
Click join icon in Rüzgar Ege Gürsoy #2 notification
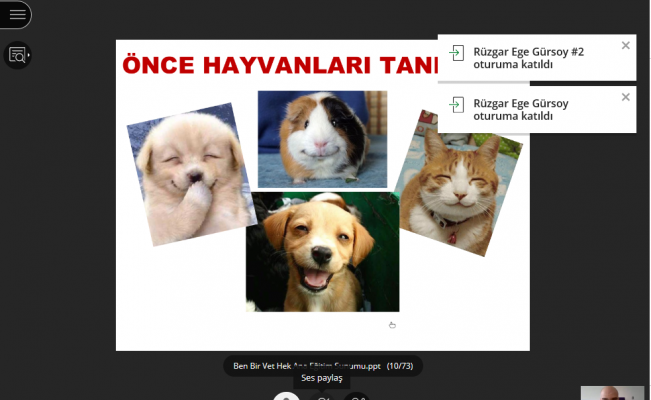pos(456,53)
